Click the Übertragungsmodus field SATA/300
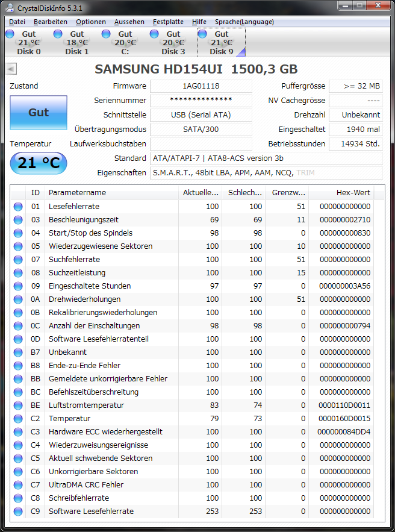 [201, 130]
